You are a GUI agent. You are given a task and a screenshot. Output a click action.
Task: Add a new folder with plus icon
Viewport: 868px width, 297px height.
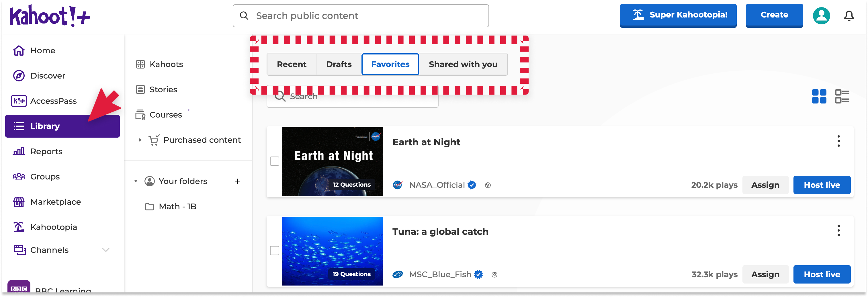(x=237, y=181)
